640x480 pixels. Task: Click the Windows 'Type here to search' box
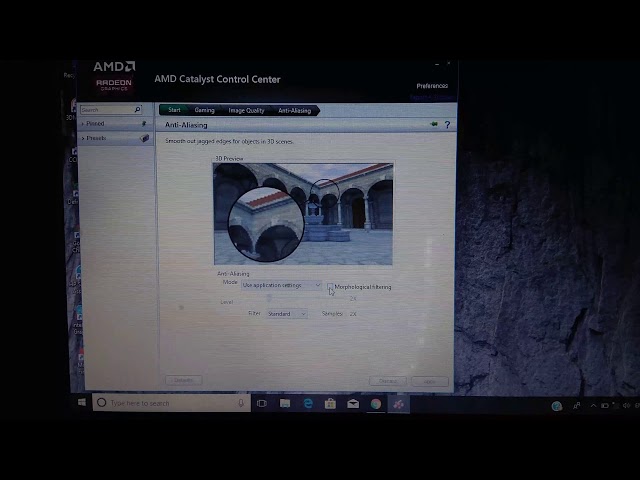coord(171,403)
